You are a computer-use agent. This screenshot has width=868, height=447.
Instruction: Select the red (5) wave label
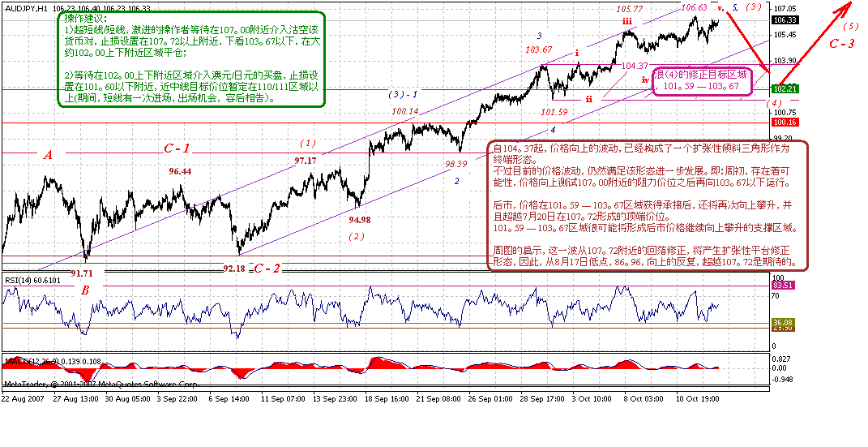pos(851,27)
